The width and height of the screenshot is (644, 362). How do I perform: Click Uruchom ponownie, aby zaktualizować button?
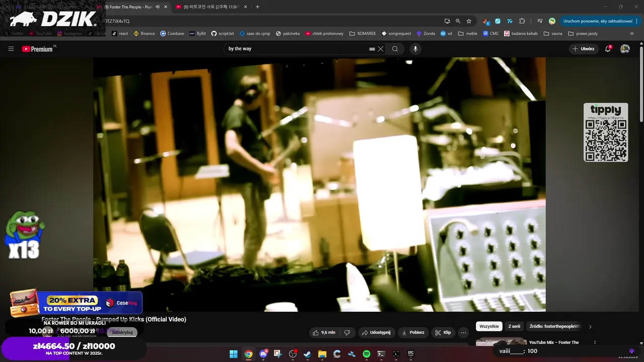coord(598,21)
